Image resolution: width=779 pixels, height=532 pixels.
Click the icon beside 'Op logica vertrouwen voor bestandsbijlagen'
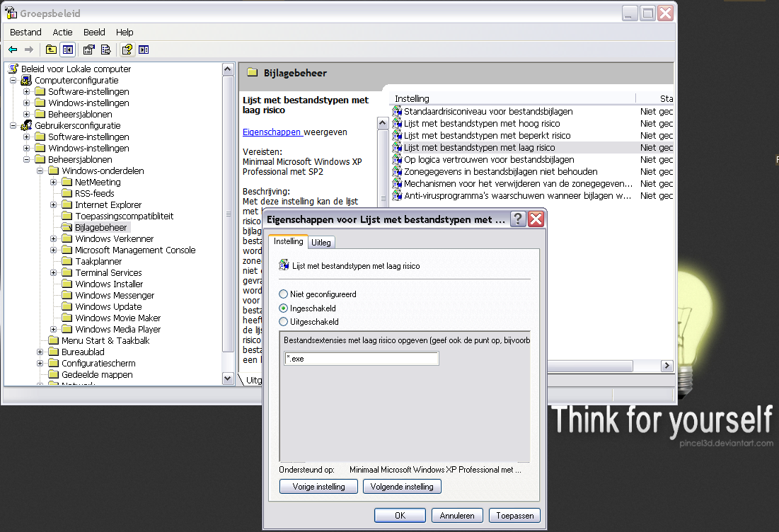click(x=397, y=159)
